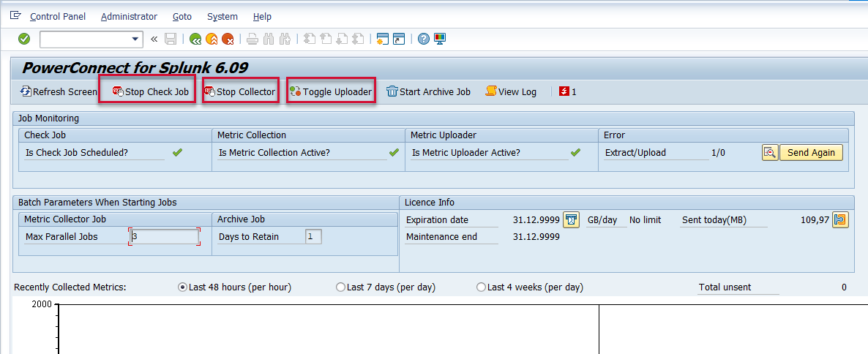
Task: Open the Administrator menu
Action: (129, 16)
